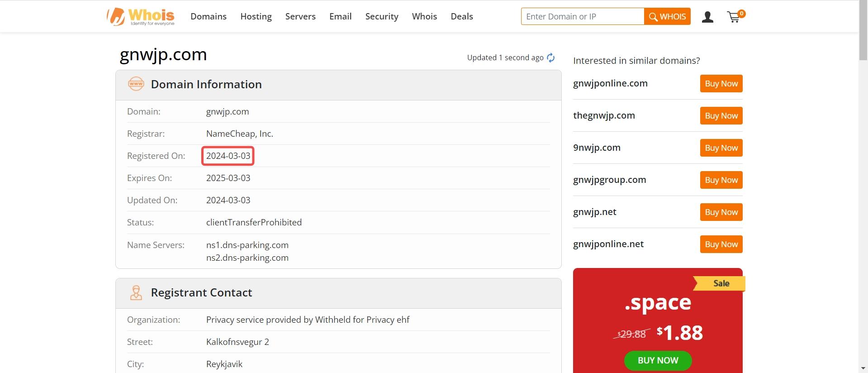The image size is (868, 373).
Task: Buy Now for thegnwjp.com
Action: [721, 115]
